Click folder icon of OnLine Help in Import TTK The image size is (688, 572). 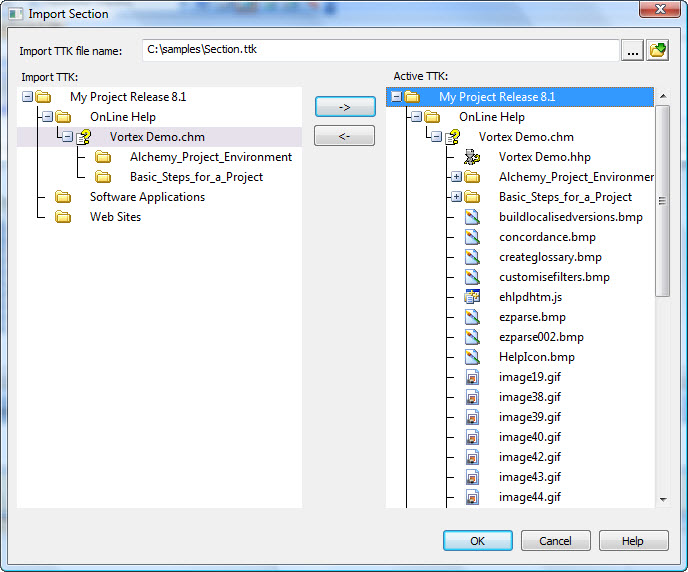coord(63,117)
